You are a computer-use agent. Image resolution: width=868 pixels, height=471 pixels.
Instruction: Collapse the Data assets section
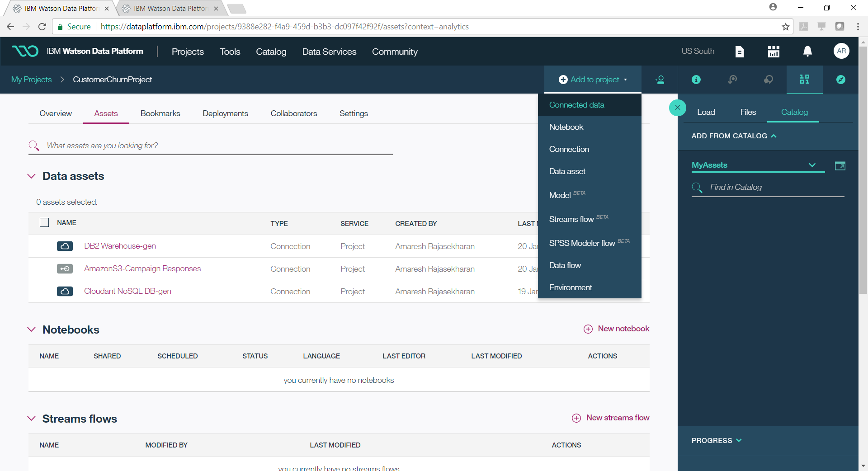pos(32,176)
